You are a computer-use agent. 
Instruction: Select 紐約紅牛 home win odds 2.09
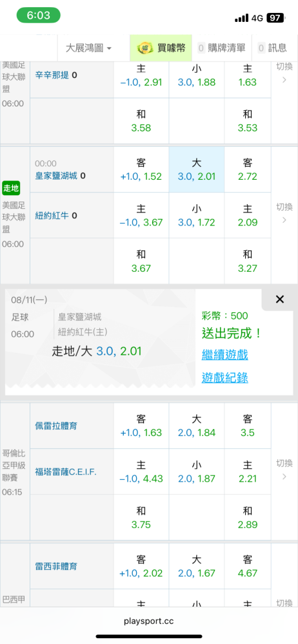pos(248,216)
